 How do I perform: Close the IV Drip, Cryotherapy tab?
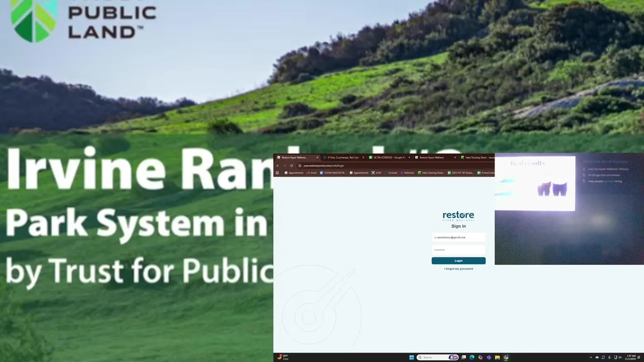click(363, 157)
